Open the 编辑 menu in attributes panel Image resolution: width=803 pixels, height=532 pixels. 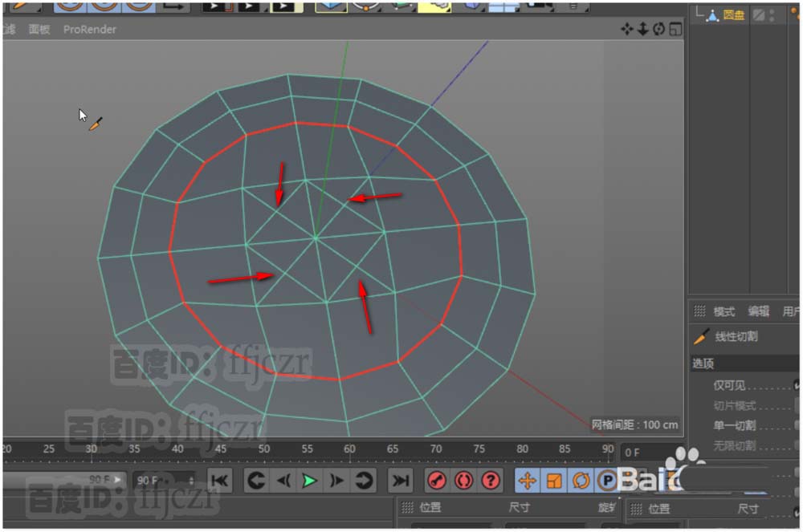pos(759,311)
